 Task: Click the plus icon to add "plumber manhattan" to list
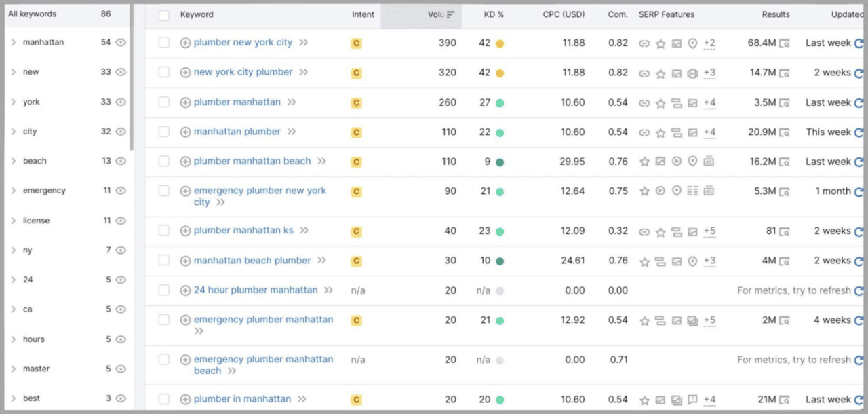pyautogui.click(x=184, y=102)
